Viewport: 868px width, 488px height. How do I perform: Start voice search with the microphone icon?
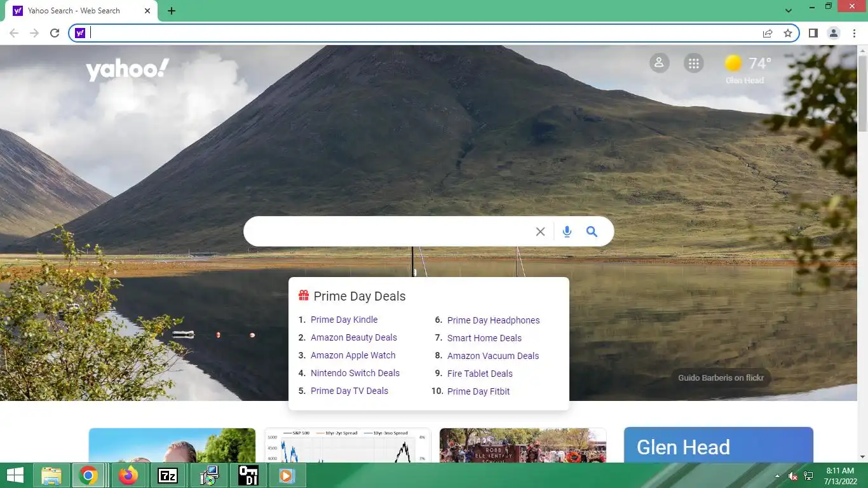click(x=567, y=232)
